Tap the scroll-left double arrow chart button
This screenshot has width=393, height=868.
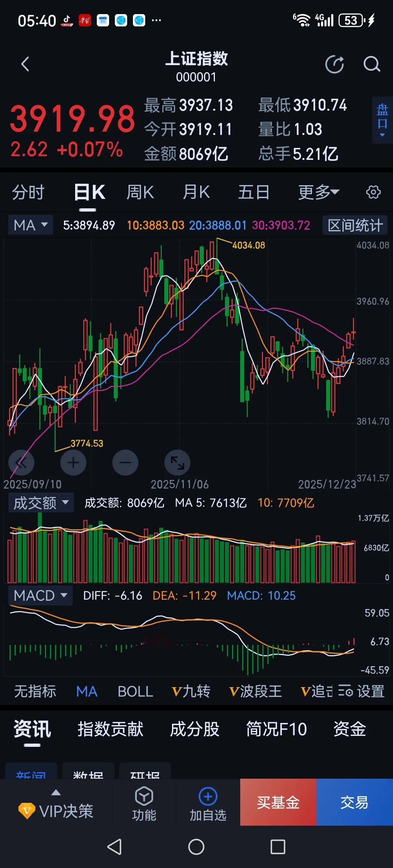point(21,463)
